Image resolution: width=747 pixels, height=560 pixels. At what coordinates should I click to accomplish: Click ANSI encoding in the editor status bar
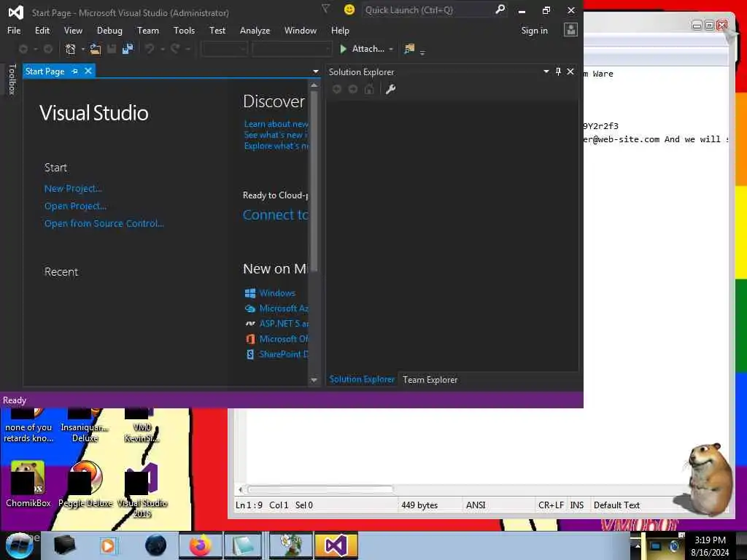click(476, 505)
